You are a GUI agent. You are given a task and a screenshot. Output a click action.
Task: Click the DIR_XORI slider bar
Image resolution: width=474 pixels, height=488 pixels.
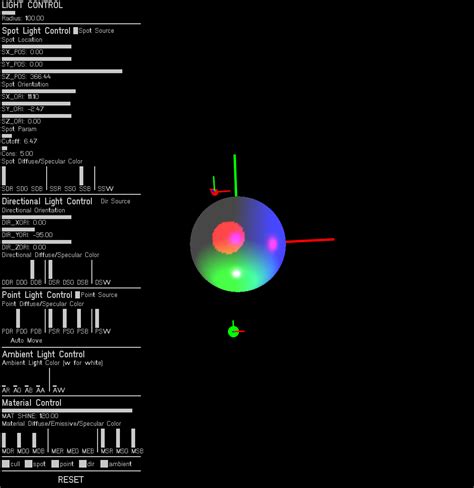(x=37, y=217)
